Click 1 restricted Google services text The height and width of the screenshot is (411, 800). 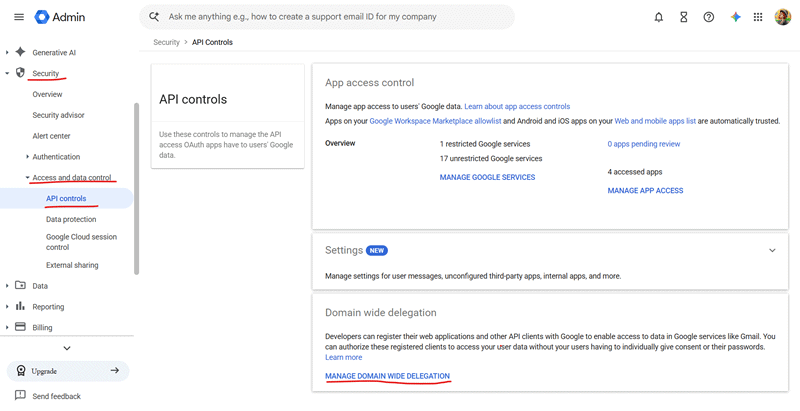click(485, 144)
